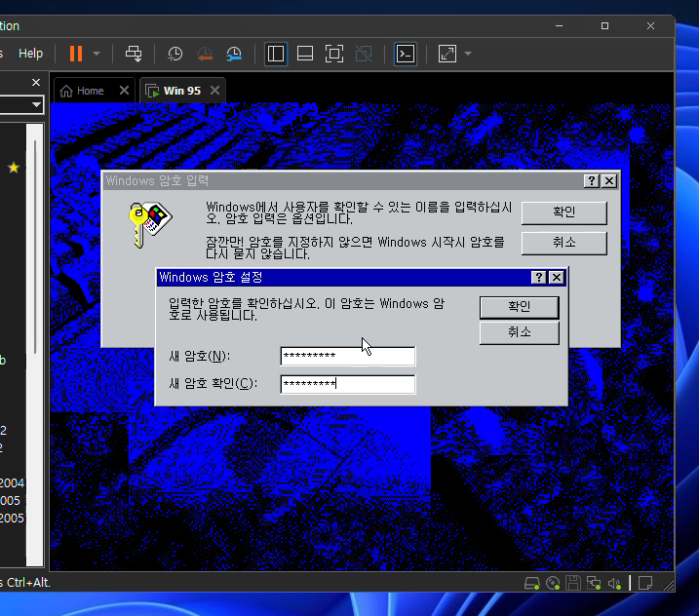The image size is (699, 616).
Task: Open the stretch options dropdown arrow
Action: coord(468,54)
